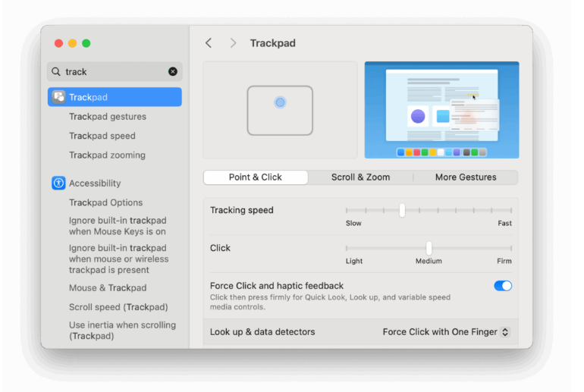Open Accessibility via its sidebar icon

(58, 183)
